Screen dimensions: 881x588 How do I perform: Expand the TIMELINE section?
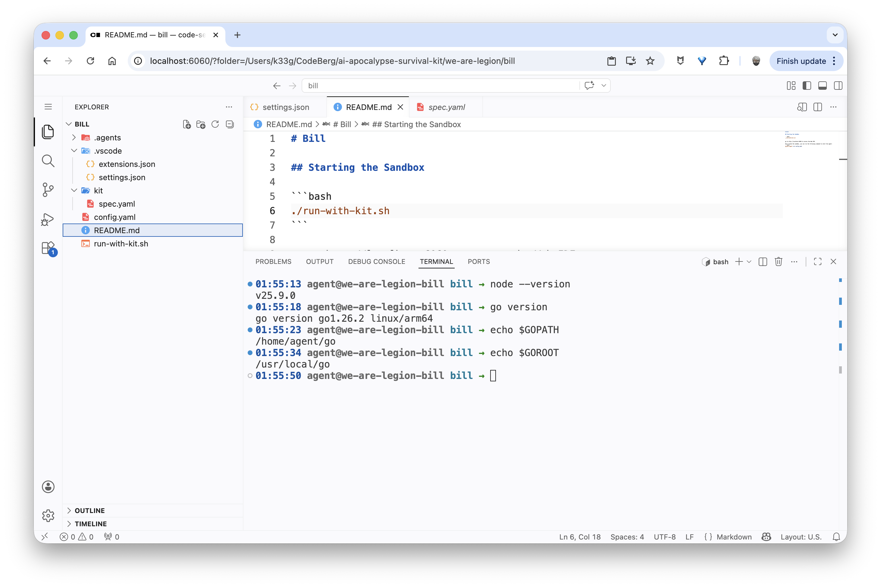coord(69,524)
